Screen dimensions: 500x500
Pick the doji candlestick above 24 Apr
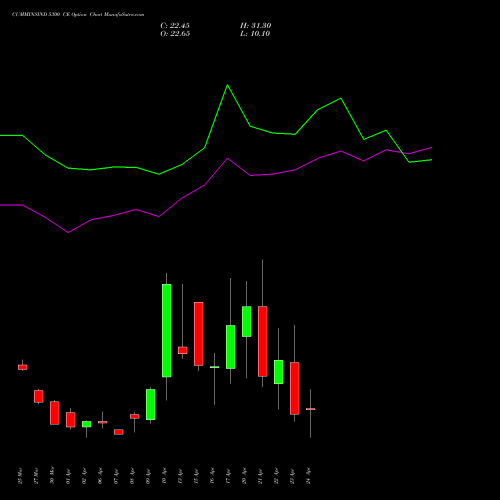tap(311, 409)
